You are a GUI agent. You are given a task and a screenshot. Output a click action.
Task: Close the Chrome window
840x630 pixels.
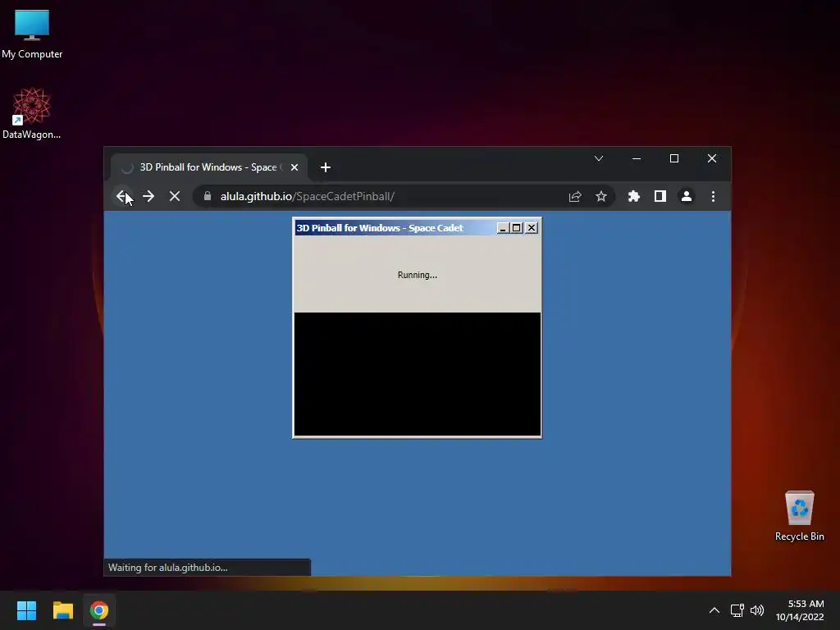click(x=712, y=158)
